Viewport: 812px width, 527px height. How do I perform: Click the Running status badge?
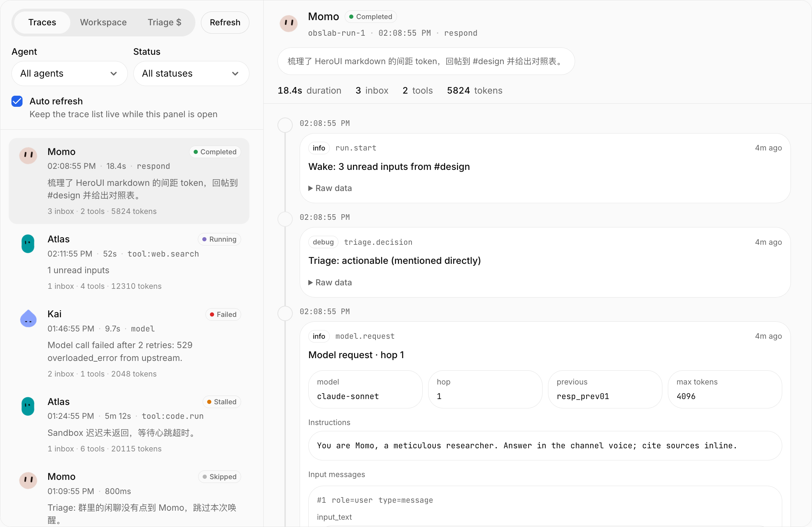pyautogui.click(x=219, y=239)
